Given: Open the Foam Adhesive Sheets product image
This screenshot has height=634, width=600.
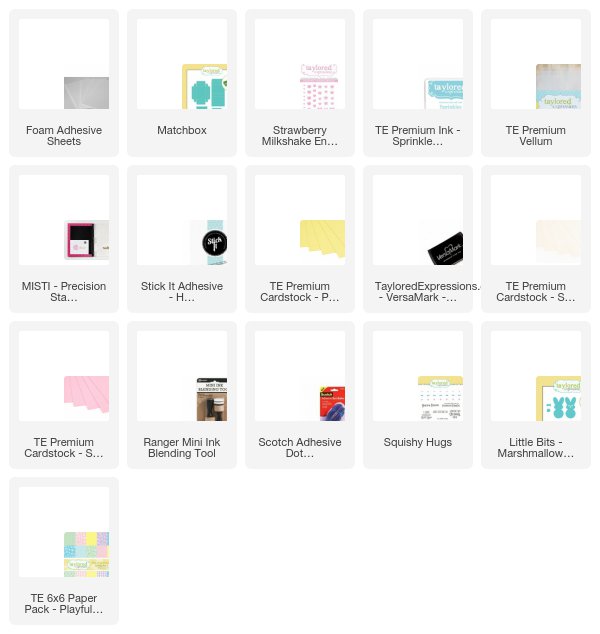Looking at the screenshot, I should pyautogui.click(x=86, y=93).
